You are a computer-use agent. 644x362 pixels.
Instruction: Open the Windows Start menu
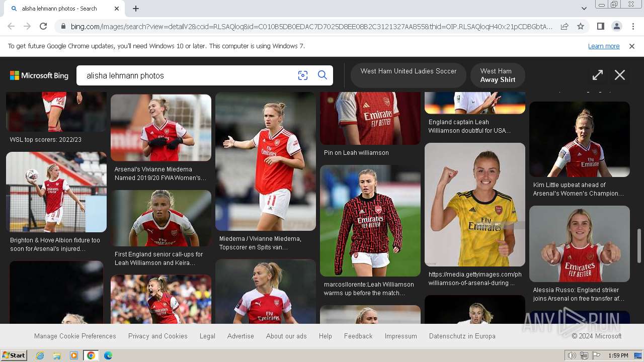(14, 355)
